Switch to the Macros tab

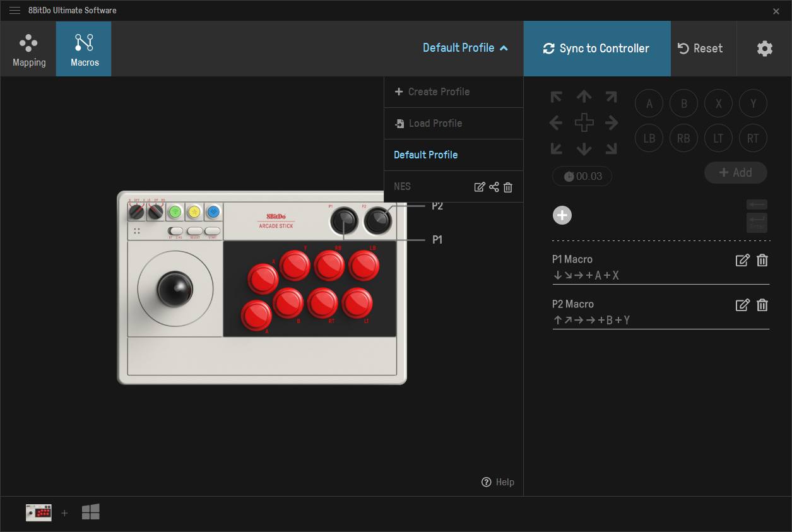click(x=84, y=49)
